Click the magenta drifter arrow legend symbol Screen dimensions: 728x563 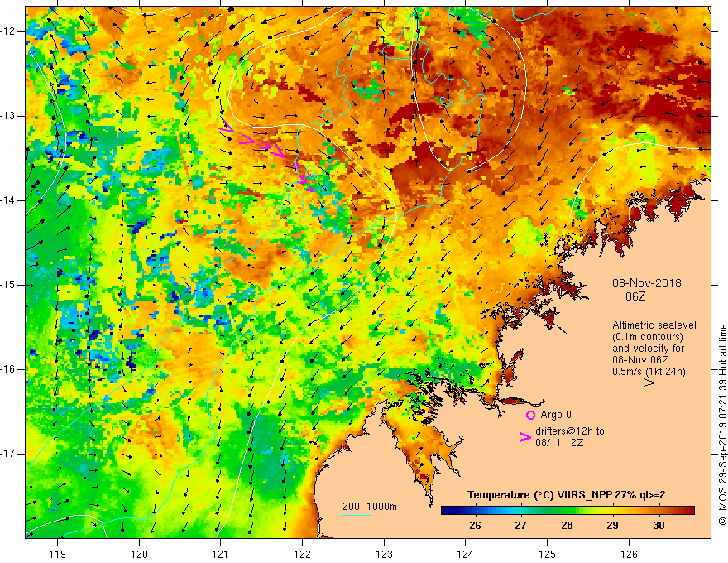[524, 437]
